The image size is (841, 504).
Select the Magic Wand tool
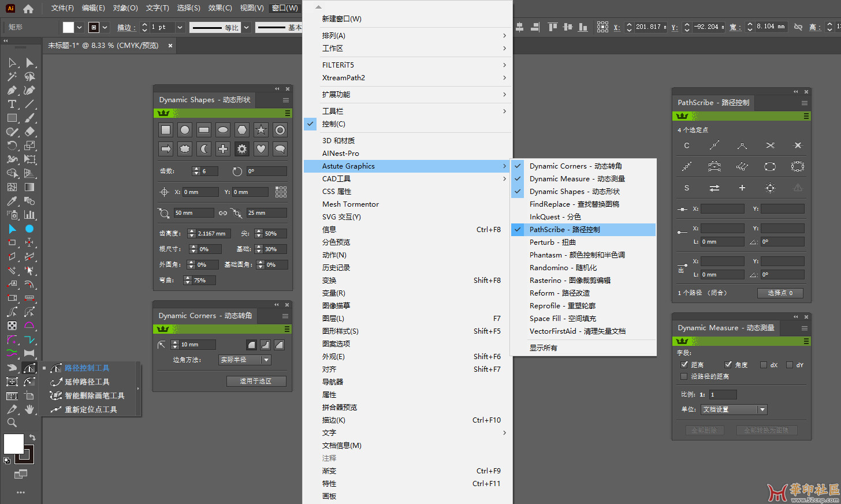pyautogui.click(x=12, y=76)
